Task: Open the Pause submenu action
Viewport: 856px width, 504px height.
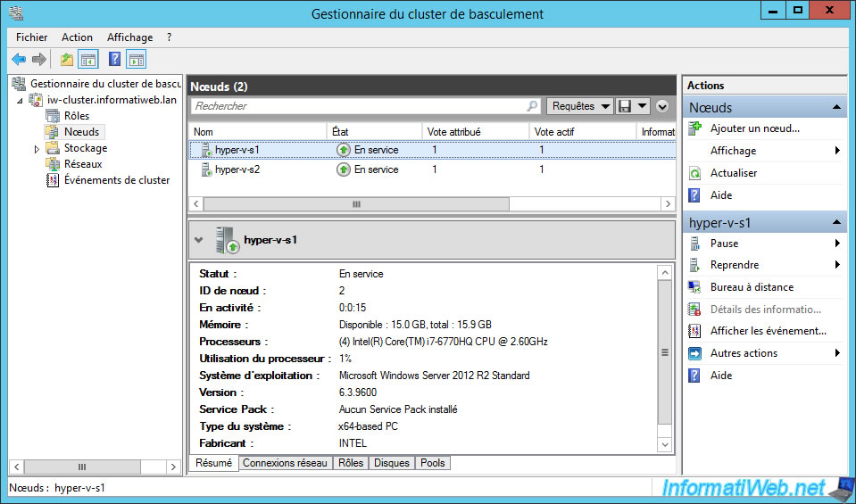Action: (764, 244)
